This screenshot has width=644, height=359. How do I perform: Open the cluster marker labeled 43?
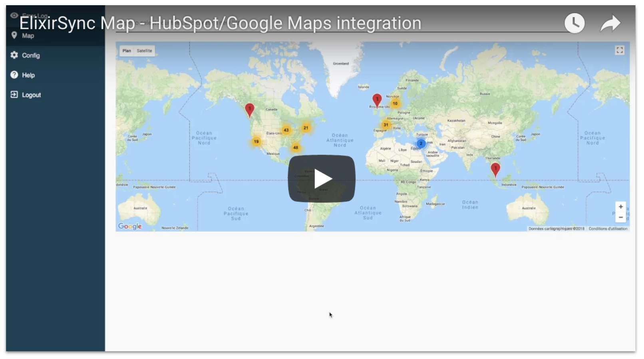(286, 130)
